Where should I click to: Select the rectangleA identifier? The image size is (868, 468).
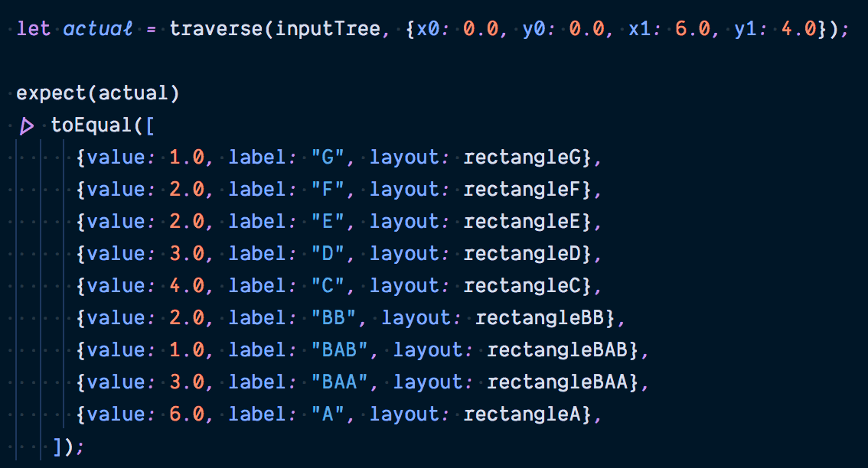point(523,414)
